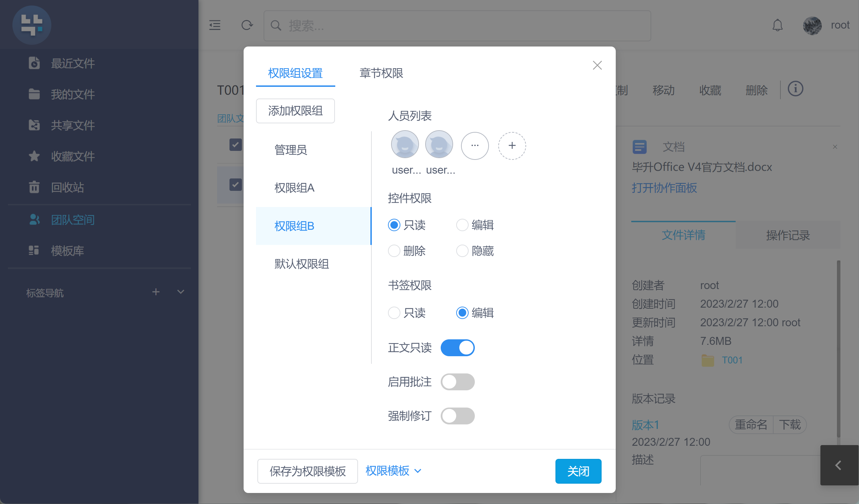The image size is (859, 504).
Task: Toggle sidebar collapse menu icon
Action: point(215,25)
